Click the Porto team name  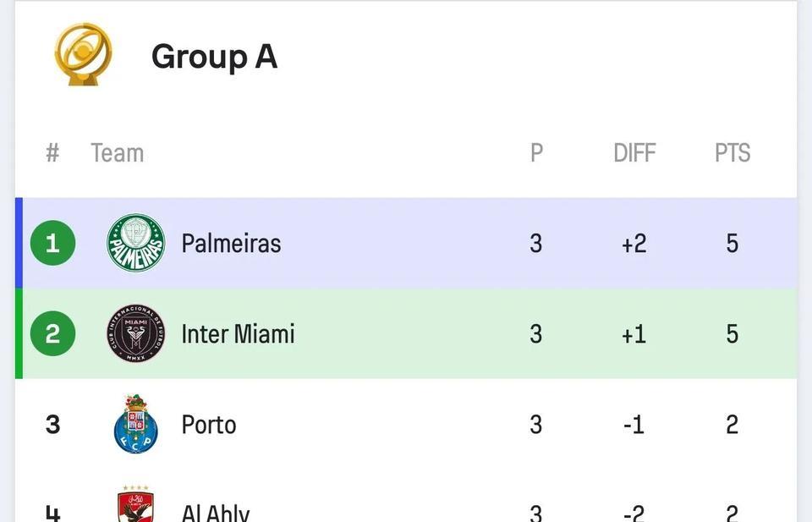point(209,426)
